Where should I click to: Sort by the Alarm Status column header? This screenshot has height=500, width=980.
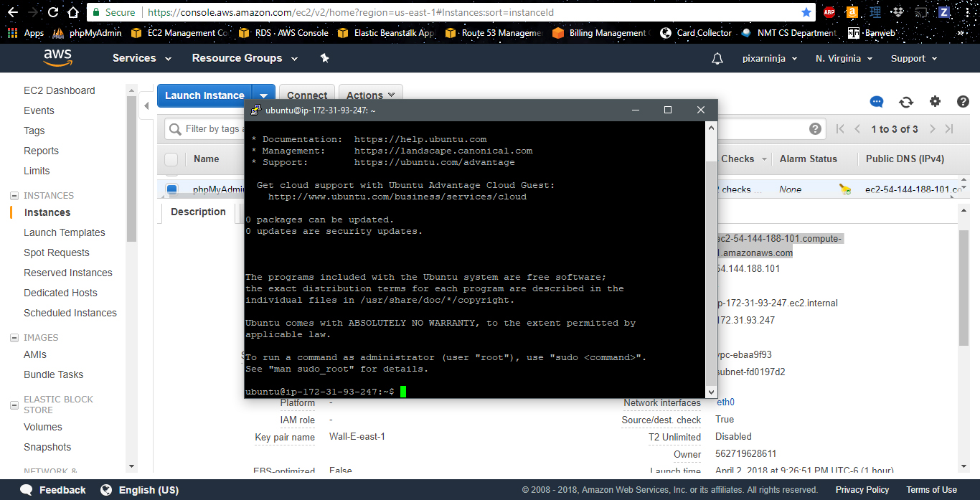[809, 159]
